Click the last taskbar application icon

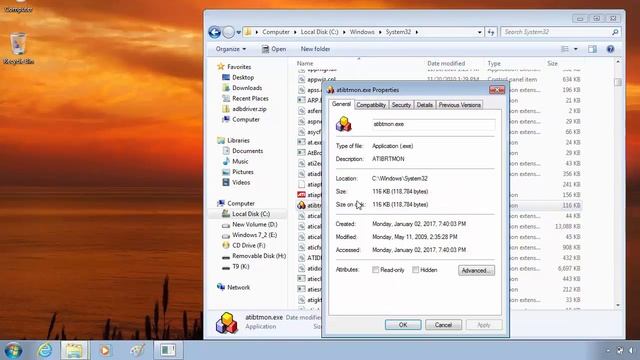(x=168, y=350)
